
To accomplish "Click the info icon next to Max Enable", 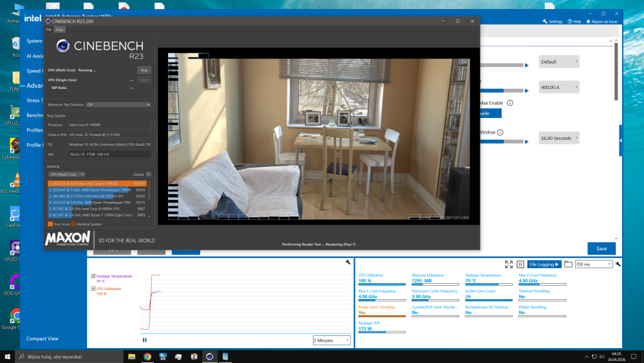I will pos(509,103).
